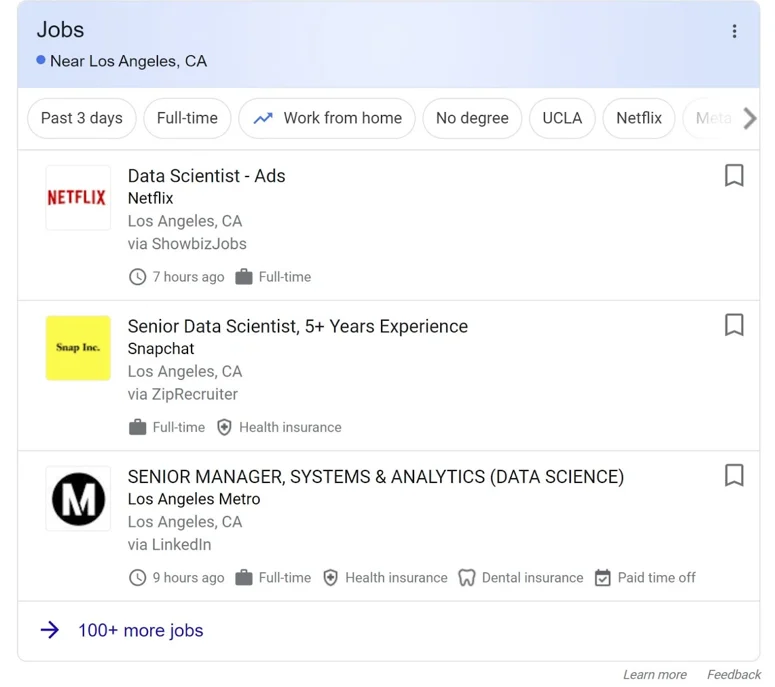The height and width of the screenshot is (687, 775).
Task: Click the tooth Dental insurance icon
Action: click(x=467, y=577)
